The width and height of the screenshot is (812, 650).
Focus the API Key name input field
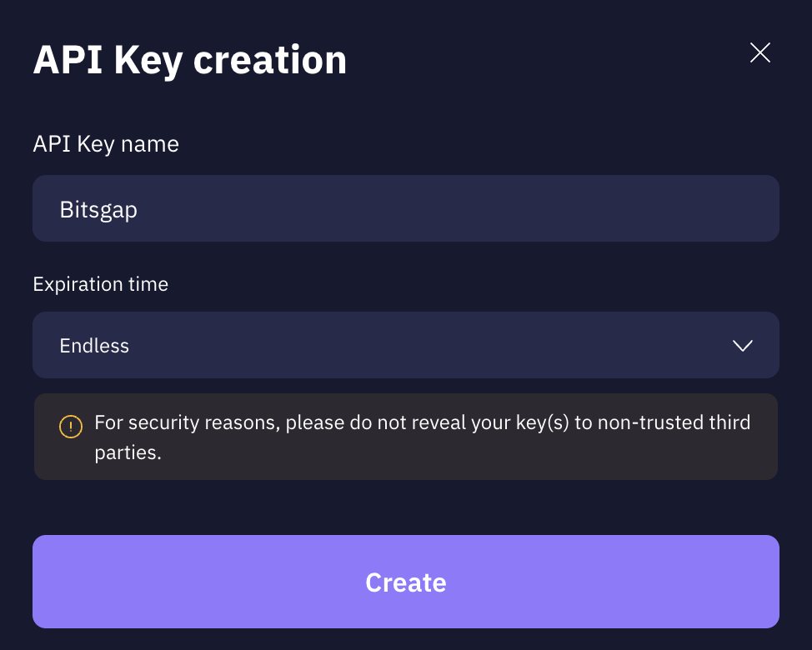pyautogui.click(x=405, y=208)
